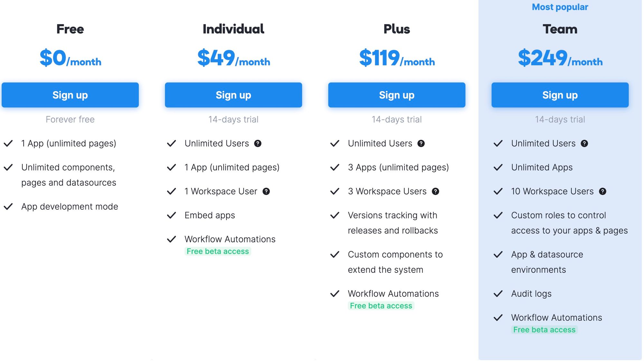Click help icon next to 3 Workspace Users
Viewport: 644px width, 362px height.
point(435,191)
